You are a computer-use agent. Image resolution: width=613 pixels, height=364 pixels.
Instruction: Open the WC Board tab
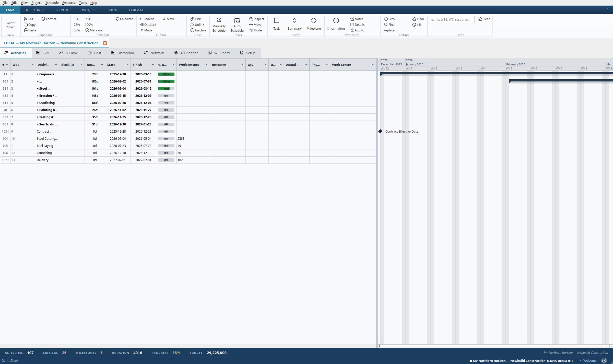tap(219, 53)
